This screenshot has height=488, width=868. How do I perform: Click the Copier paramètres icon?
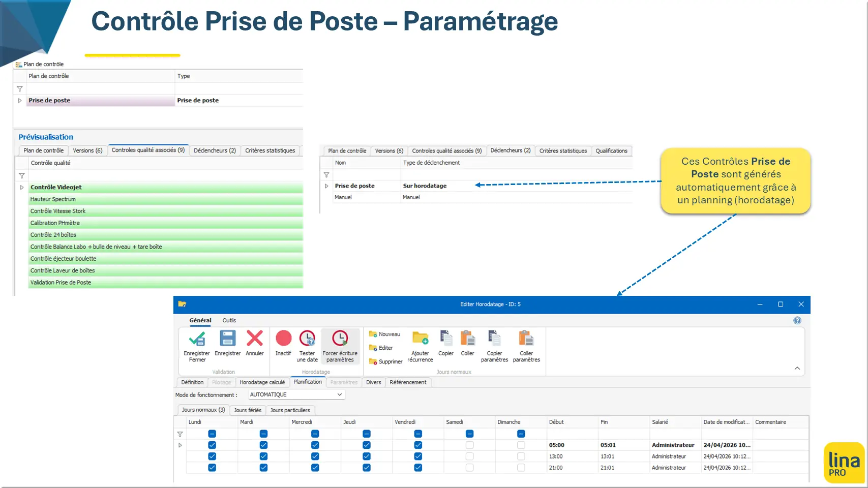[494, 338]
